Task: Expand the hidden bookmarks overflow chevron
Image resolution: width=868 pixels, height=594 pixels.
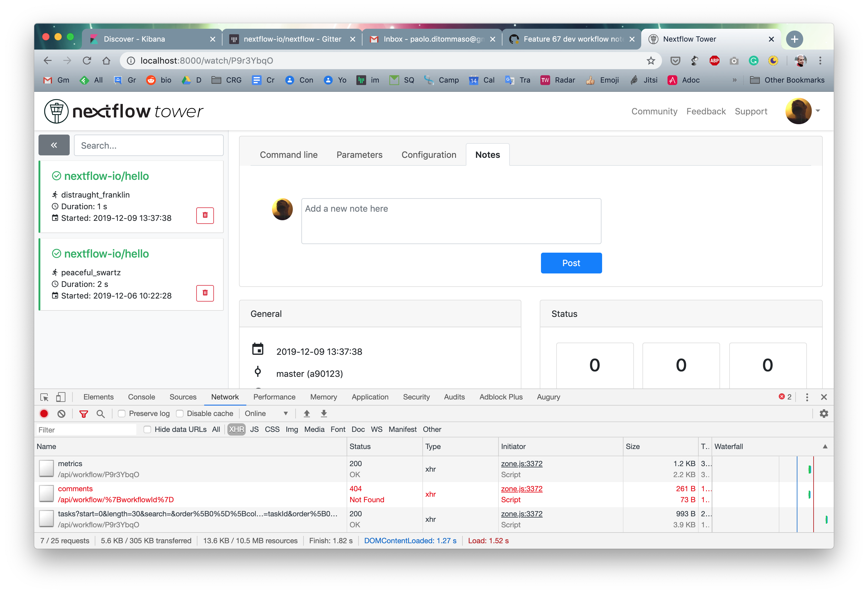Action: (734, 80)
